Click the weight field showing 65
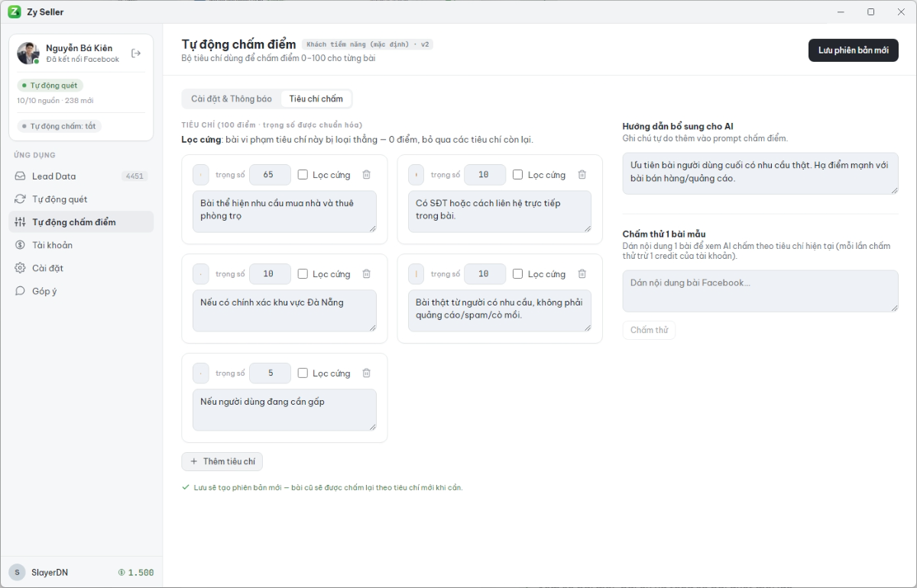 (270, 175)
